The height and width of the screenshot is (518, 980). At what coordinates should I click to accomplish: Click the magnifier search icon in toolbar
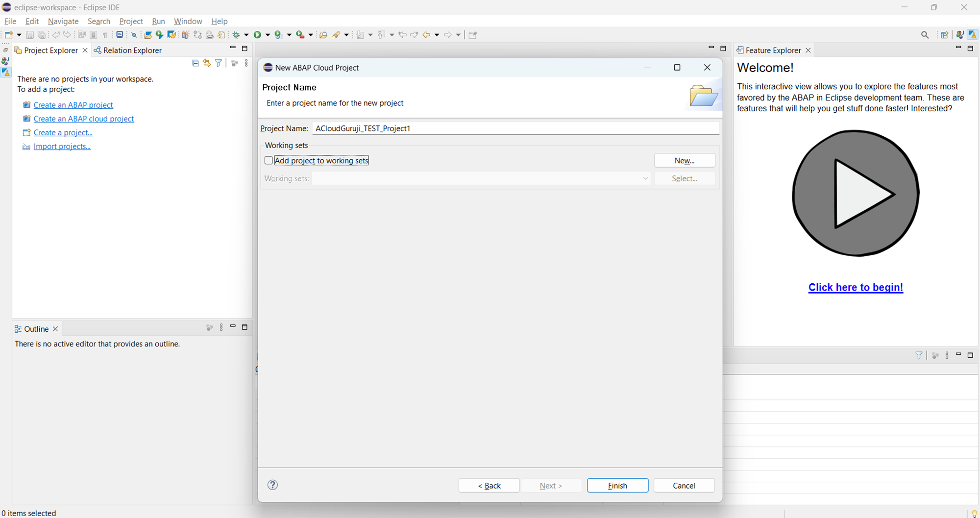coord(925,35)
